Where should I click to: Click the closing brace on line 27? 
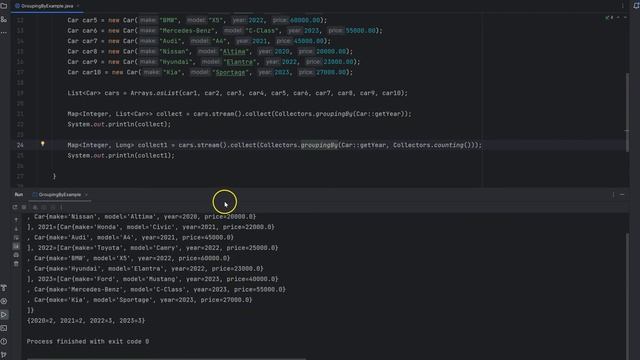(x=54, y=176)
